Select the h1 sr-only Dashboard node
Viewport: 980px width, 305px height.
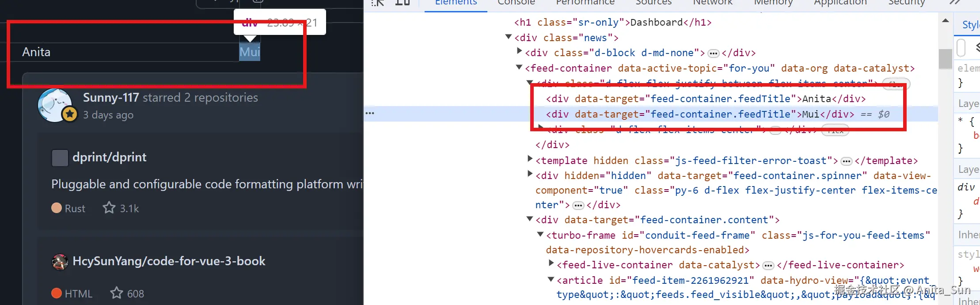[x=613, y=22]
